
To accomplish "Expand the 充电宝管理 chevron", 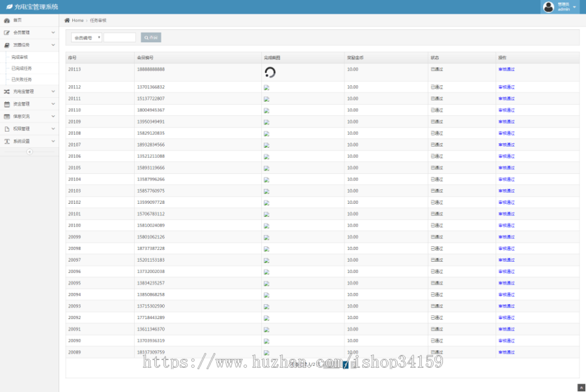I will click(53, 91).
